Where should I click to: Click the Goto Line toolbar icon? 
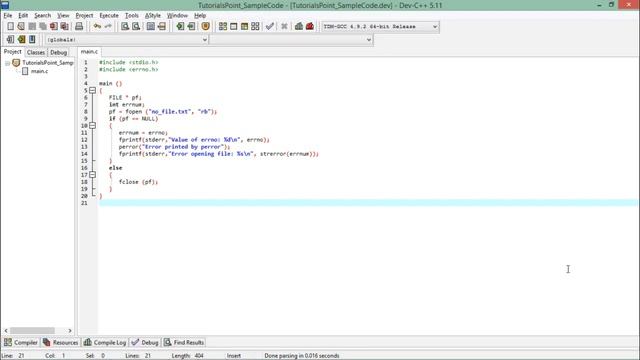162,27
